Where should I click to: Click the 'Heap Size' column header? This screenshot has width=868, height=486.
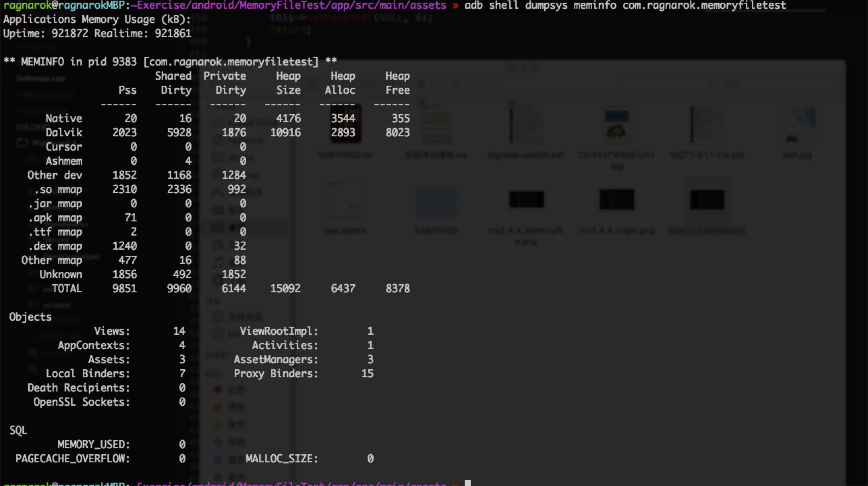point(288,83)
